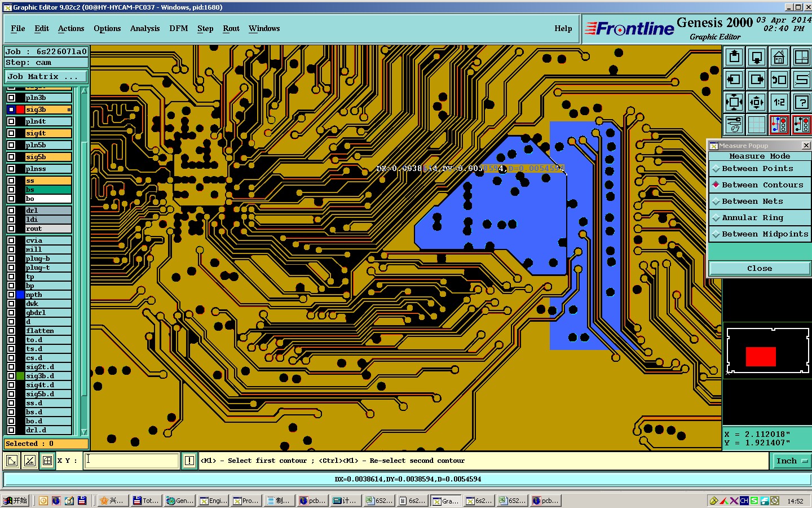Open the wrench and palette tools icon
The height and width of the screenshot is (508, 812).
[x=734, y=125]
